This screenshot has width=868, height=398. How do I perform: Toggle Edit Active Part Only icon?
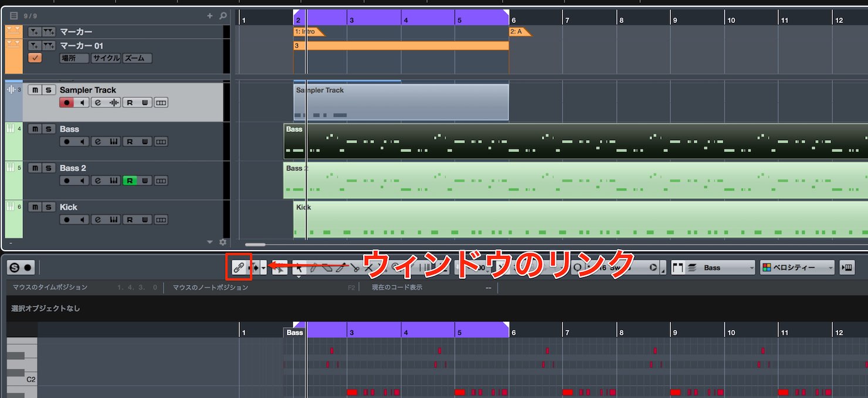pos(691,268)
